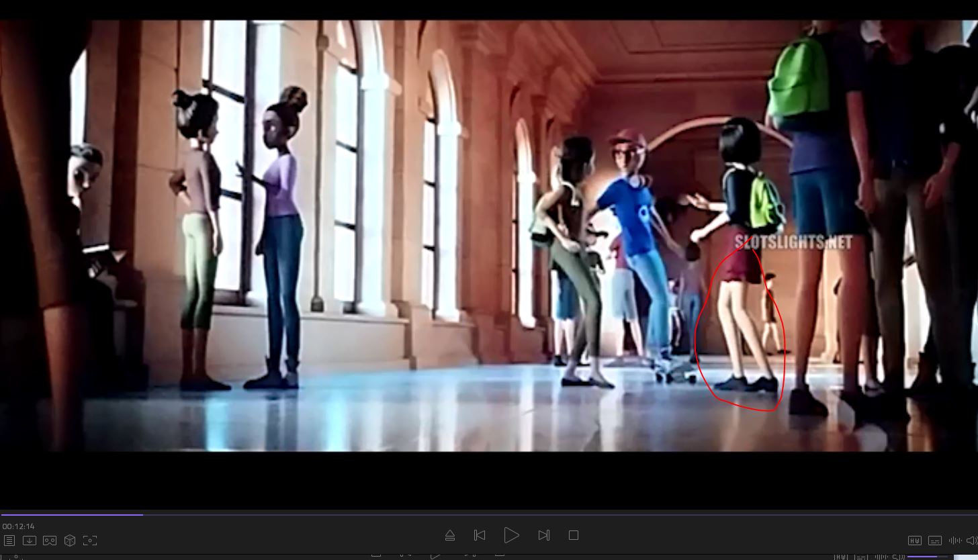Skip to the next track

tap(543, 535)
